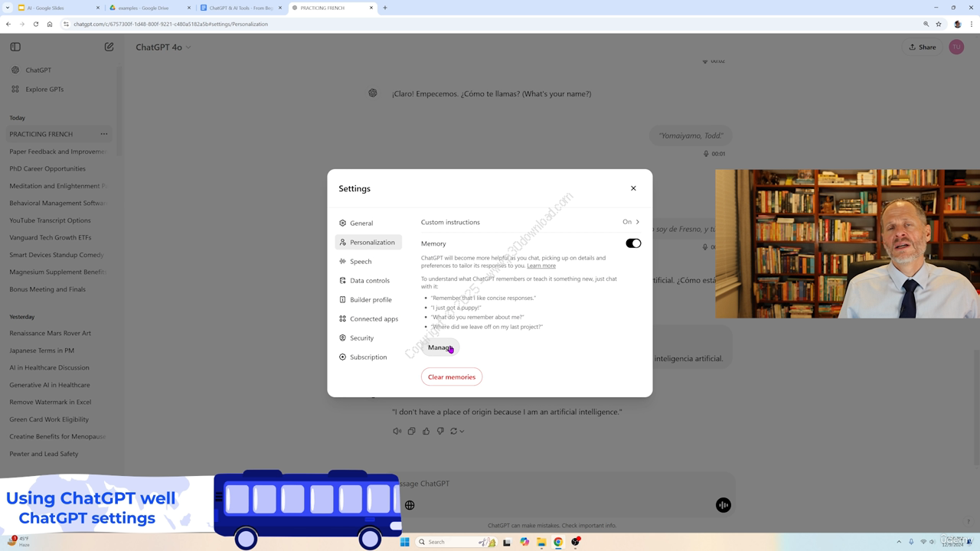
Task: Close the Settings dialog
Action: 633,188
